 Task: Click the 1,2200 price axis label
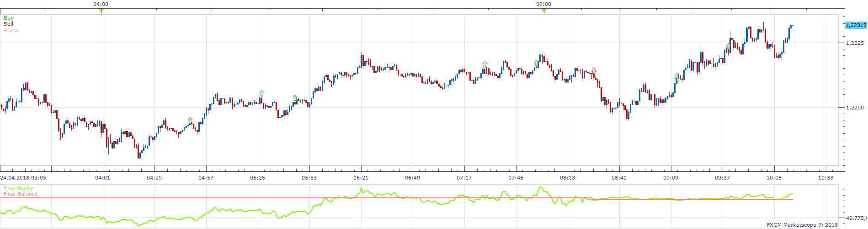pos(855,108)
